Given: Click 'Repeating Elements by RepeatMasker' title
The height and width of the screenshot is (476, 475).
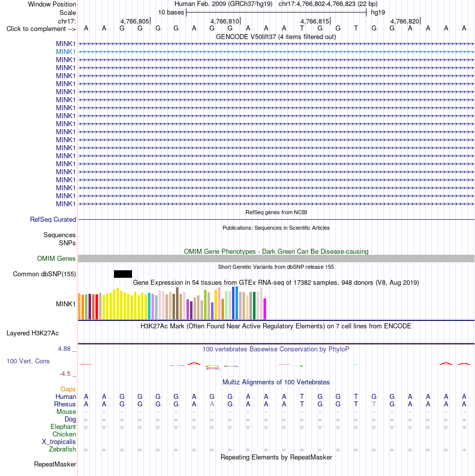Looking at the screenshot, I should pyautogui.click(x=276, y=457).
